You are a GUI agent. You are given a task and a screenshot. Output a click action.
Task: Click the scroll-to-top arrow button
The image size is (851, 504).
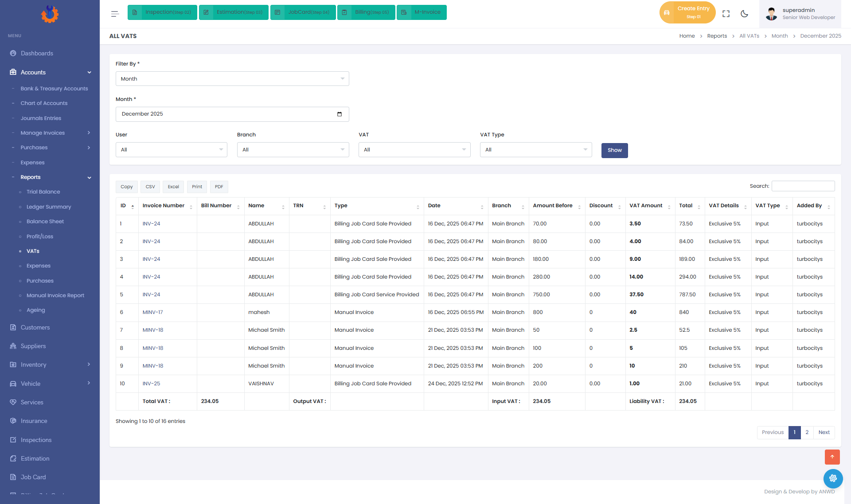click(x=832, y=457)
